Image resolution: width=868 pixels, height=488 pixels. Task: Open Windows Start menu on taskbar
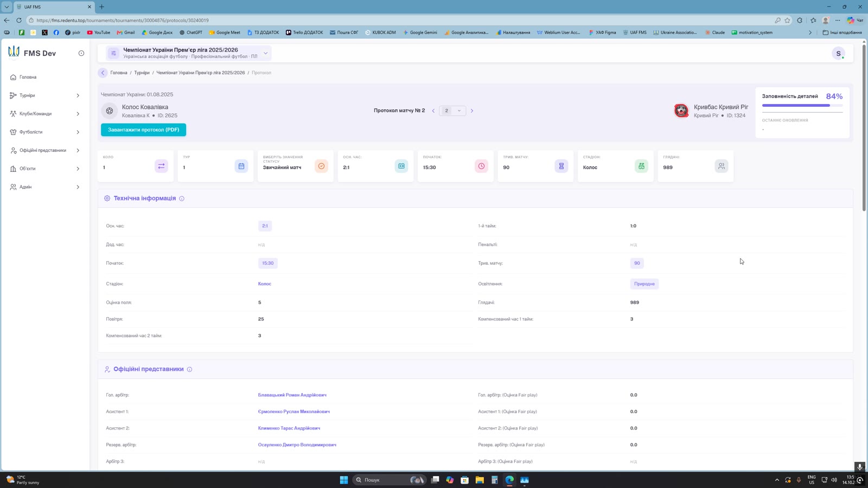[x=343, y=480]
